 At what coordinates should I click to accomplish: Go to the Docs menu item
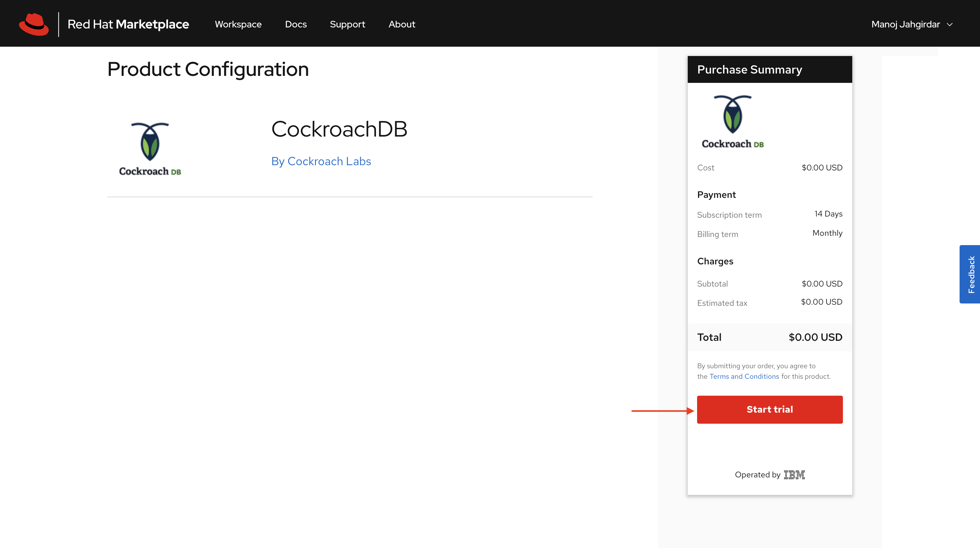(295, 24)
